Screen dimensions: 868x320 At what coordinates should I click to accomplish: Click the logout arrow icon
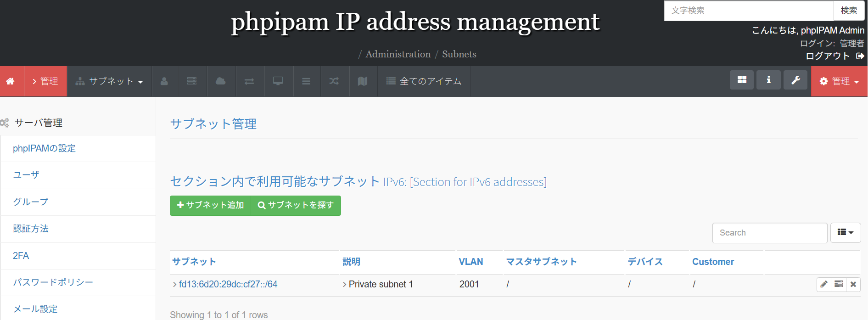pos(860,56)
